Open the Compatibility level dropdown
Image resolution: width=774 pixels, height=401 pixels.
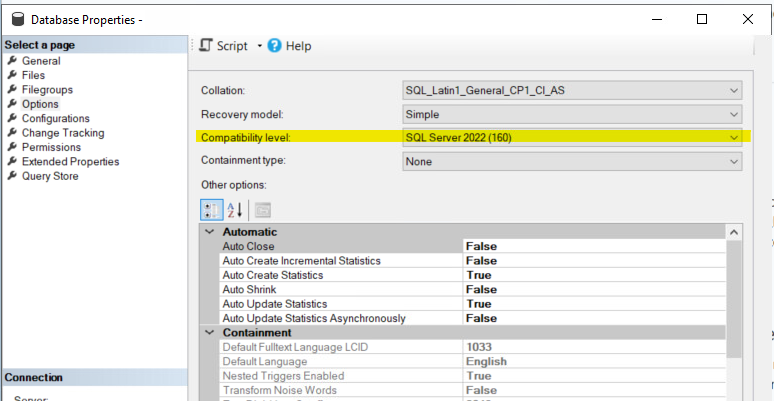coord(572,138)
